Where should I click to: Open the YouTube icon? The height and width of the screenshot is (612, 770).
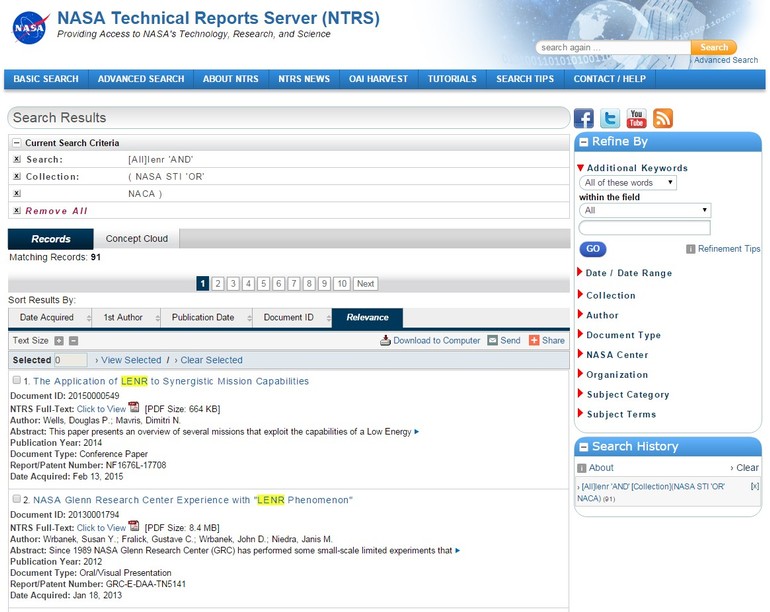pos(636,118)
